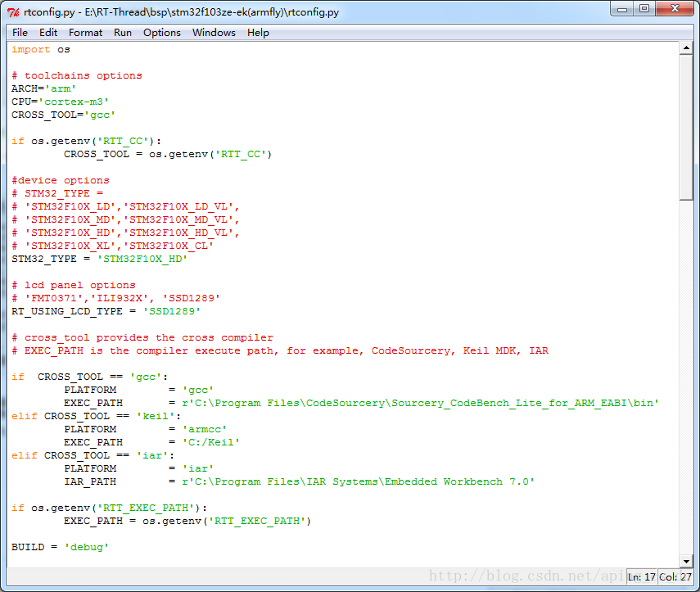Click the CROSS_TOOL='gcc' line
This screenshot has height=592, width=700.
tap(63, 115)
